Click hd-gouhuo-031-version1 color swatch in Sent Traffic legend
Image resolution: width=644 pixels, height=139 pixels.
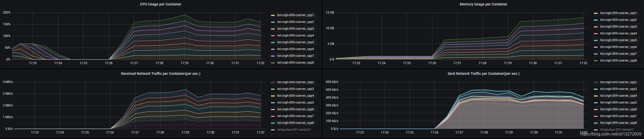596,130
